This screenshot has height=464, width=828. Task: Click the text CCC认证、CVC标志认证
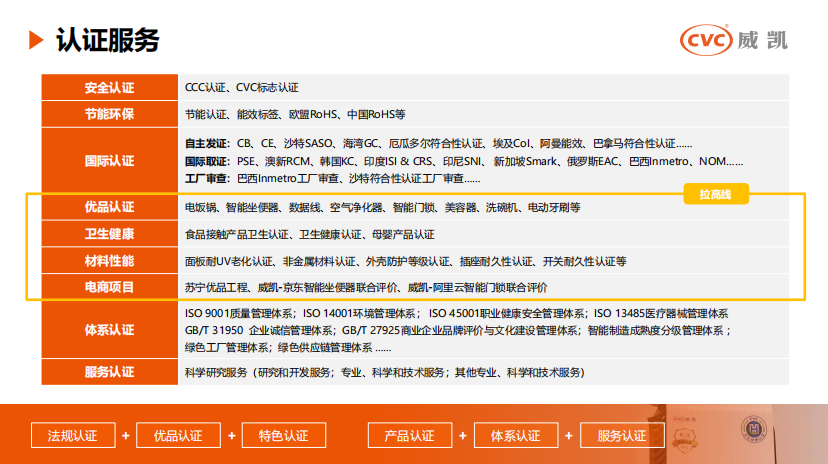click(242, 88)
